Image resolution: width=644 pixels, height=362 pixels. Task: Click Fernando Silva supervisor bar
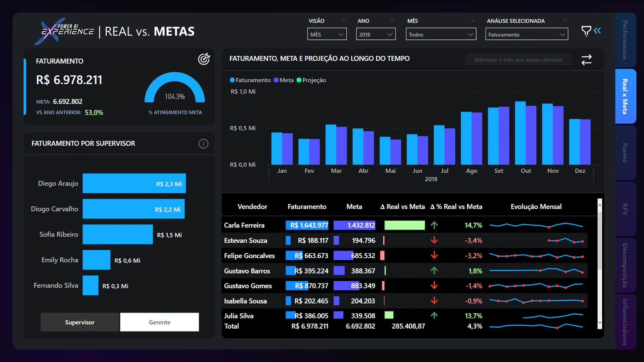[91, 285]
